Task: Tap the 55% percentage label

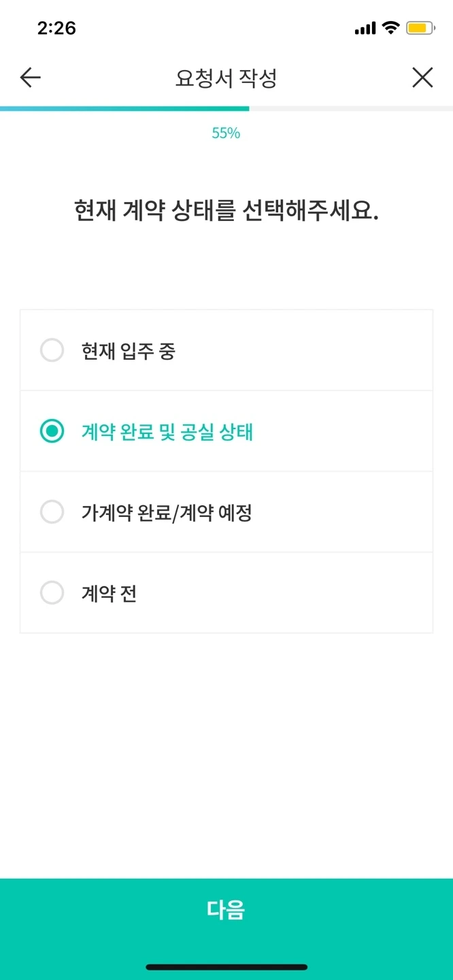Action: pos(227,133)
